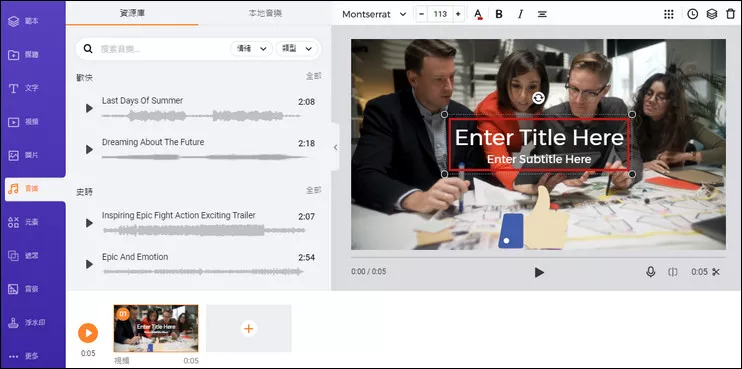The height and width of the screenshot is (369, 742).
Task: Click the 0:05 clip duration beside the scissors
Action: [699, 272]
